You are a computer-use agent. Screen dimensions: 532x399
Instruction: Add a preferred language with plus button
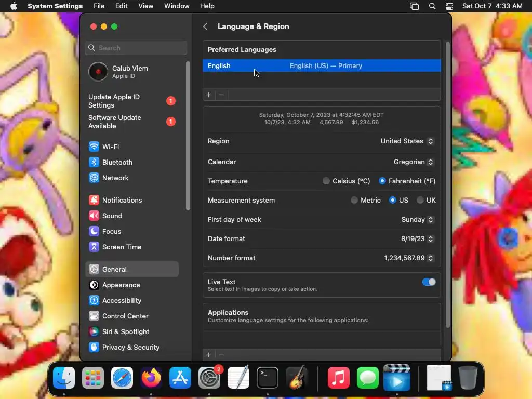209,95
